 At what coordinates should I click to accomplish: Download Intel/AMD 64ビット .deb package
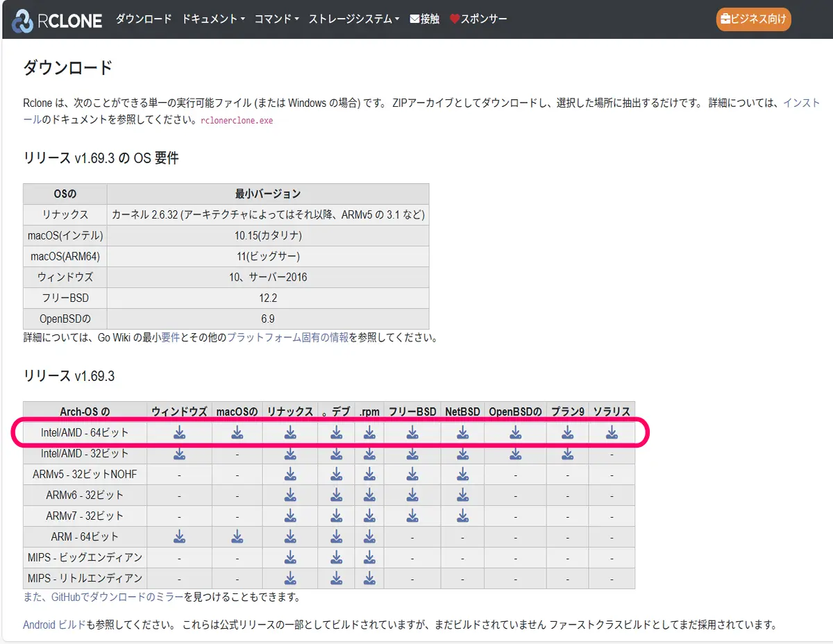tap(337, 433)
